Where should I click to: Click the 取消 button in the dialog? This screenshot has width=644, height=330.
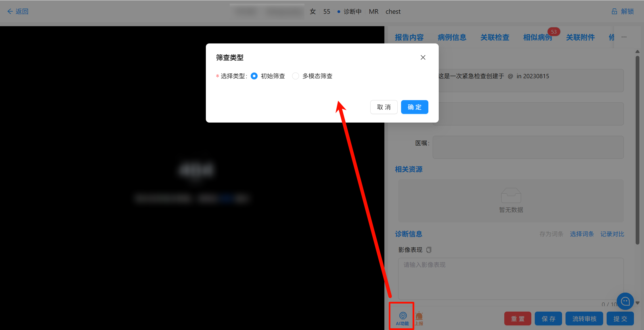point(384,107)
